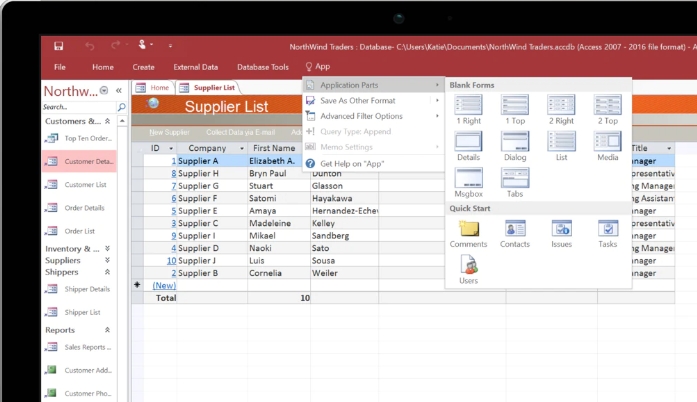The height and width of the screenshot is (402, 697).
Task: Select the 1 Top blank form
Action: (x=515, y=110)
